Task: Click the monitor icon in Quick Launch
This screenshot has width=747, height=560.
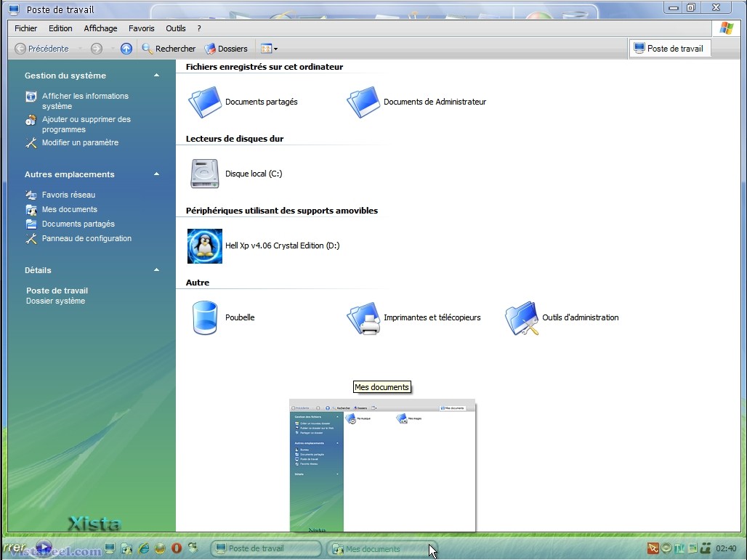Action: coord(110,548)
